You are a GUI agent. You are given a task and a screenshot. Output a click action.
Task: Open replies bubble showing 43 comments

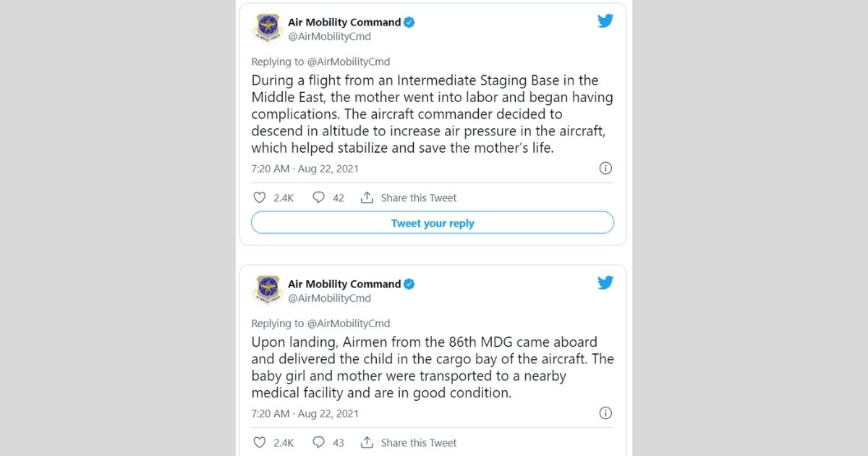[318, 442]
